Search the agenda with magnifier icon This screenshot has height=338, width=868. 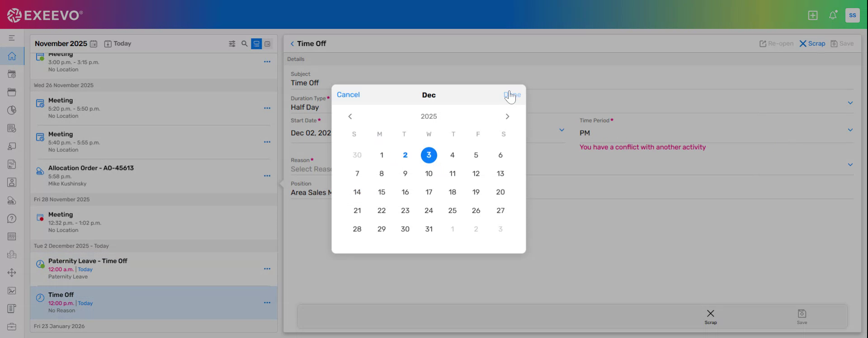245,44
